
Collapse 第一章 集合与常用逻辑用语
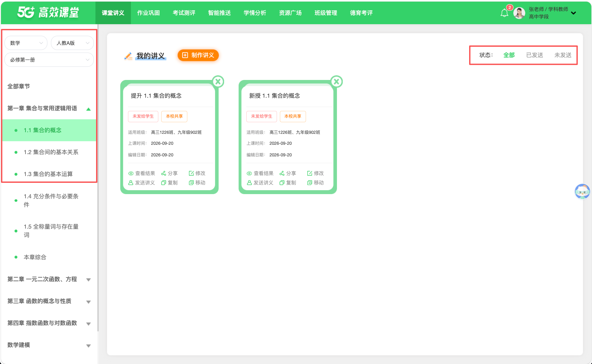pyautogui.click(x=88, y=109)
